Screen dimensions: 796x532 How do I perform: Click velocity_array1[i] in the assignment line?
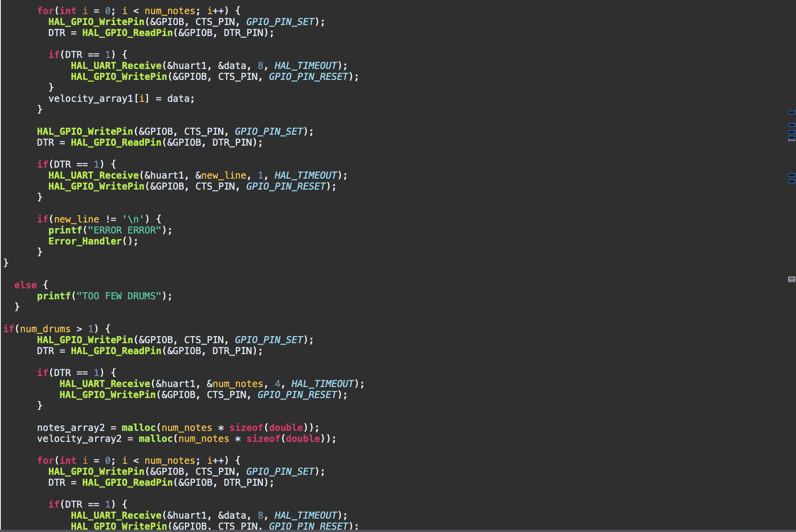98,98
